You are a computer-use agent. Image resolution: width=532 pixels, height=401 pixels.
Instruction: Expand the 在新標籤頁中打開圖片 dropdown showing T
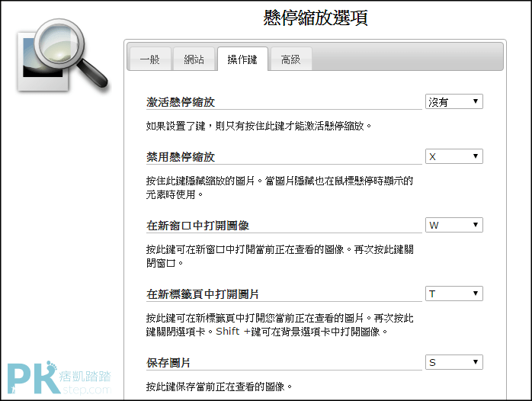pos(454,294)
